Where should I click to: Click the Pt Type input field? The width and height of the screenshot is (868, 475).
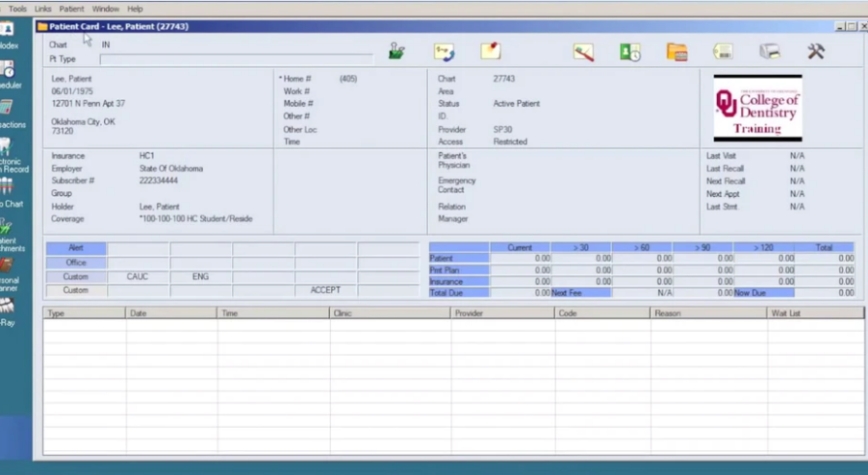[x=237, y=60]
